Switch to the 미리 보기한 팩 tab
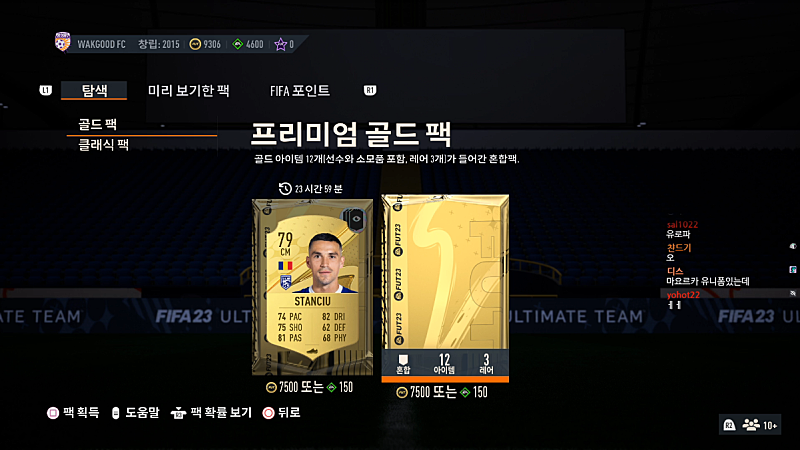 tap(188, 90)
